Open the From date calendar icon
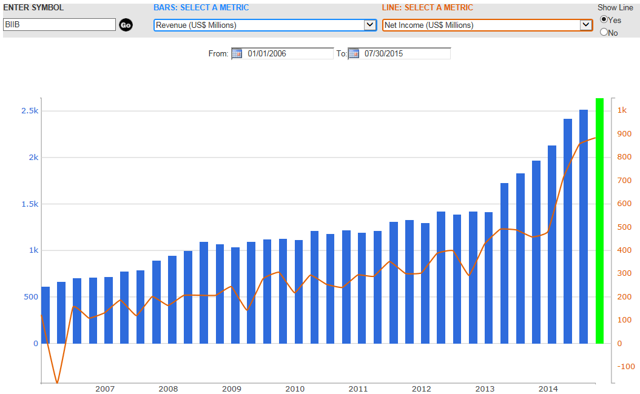 (237, 53)
